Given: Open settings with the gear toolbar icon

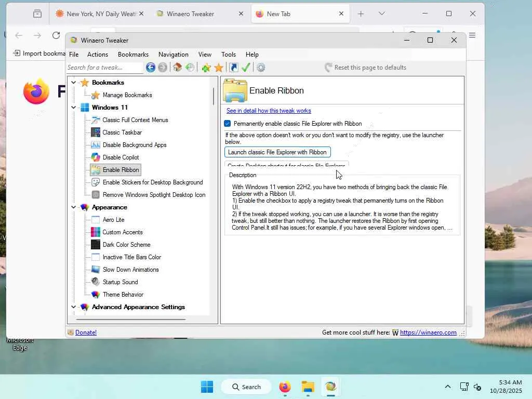Looking at the screenshot, I should [x=261, y=68].
